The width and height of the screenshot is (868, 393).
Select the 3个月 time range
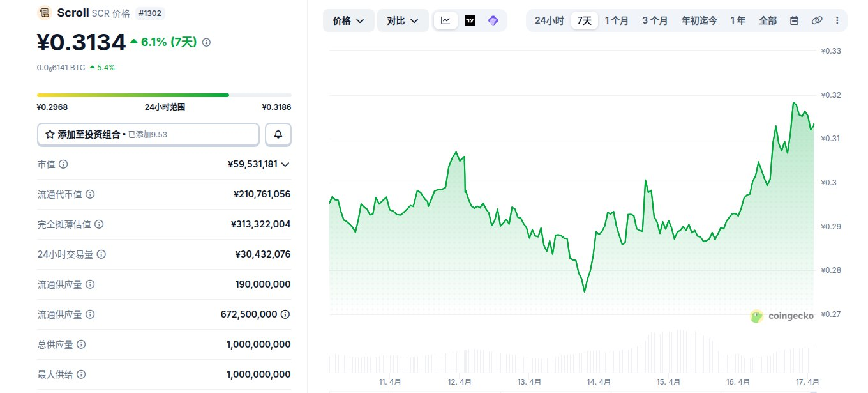tap(655, 20)
